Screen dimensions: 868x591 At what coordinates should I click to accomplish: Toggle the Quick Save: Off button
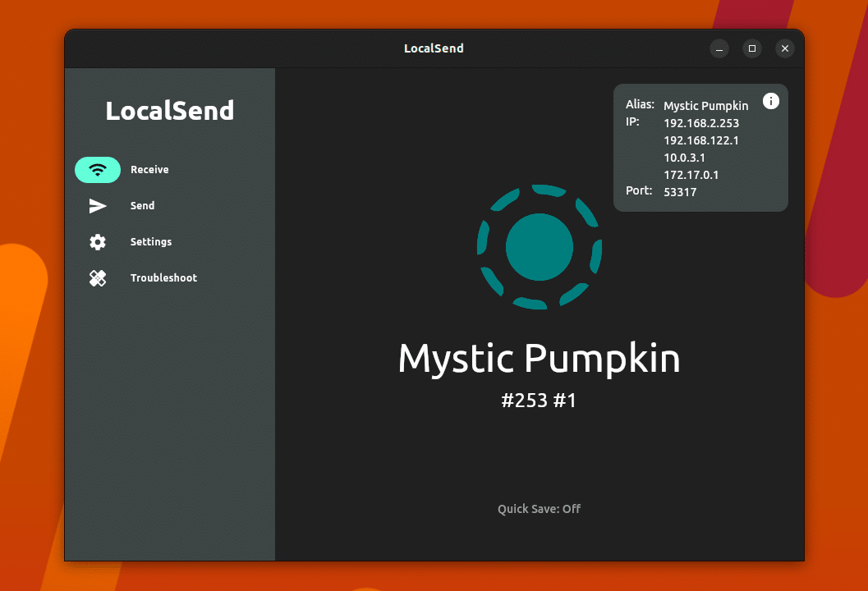539,509
